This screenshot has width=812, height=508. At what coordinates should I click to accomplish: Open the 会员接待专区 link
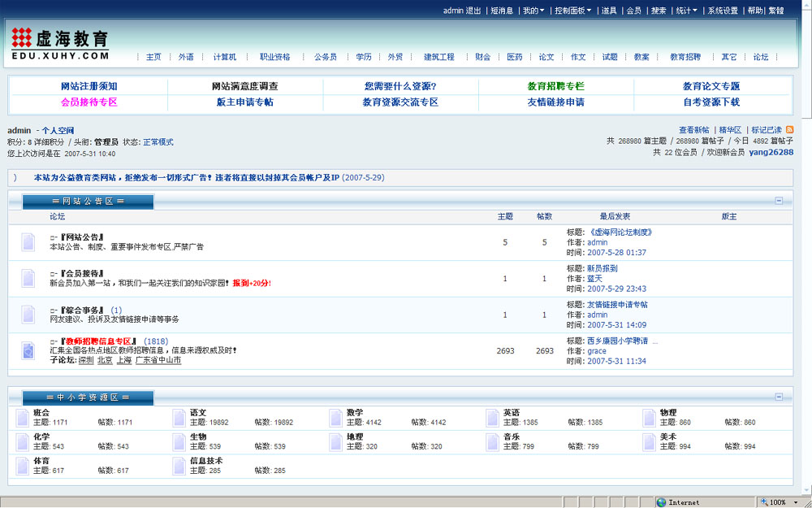[x=89, y=102]
